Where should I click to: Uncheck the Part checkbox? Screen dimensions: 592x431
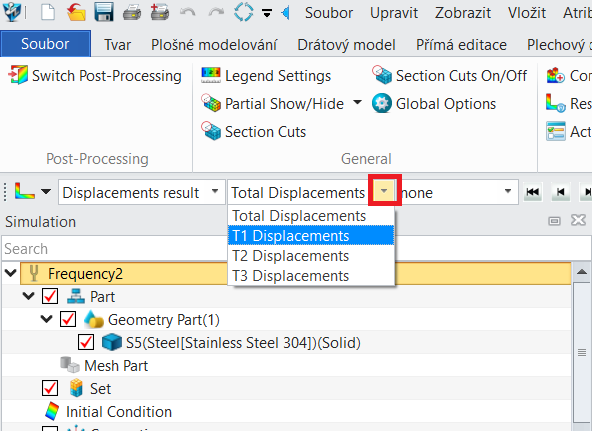pos(50,296)
